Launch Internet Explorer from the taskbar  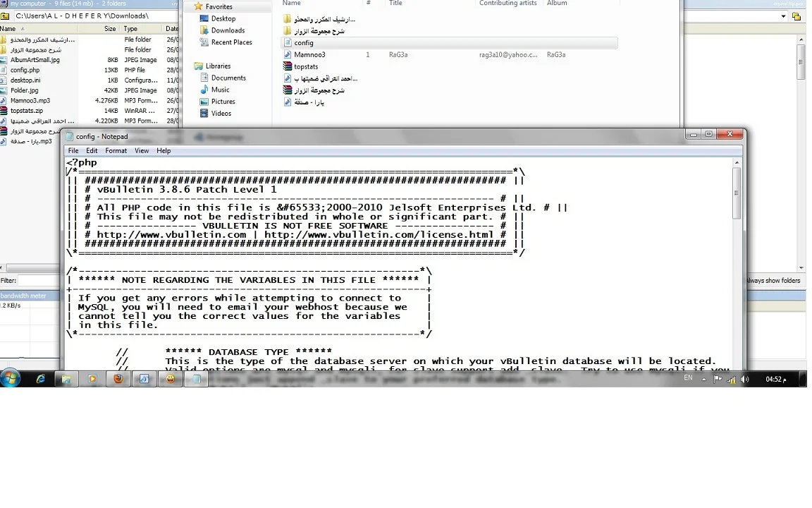(x=41, y=379)
